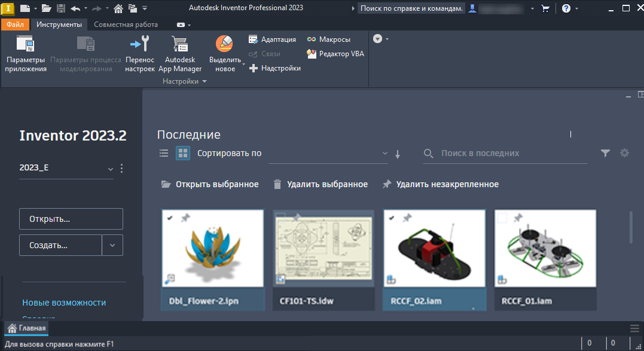Open quick access toolbar customize arrow
Viewport: 644px width, 351px height.
pos(145,8)
